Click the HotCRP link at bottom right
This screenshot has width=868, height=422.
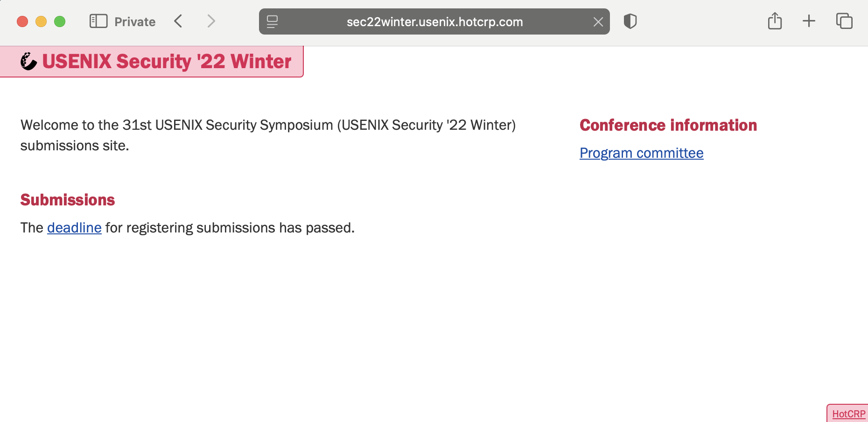(850, 414)
